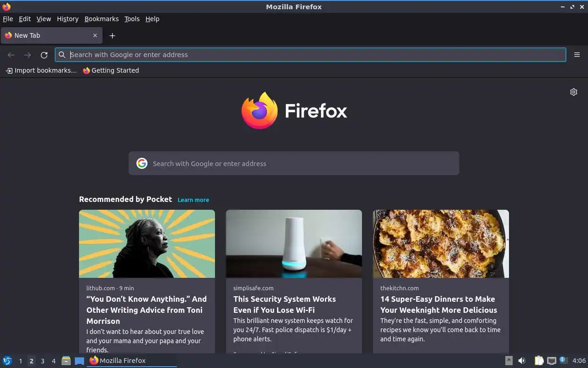Click the forward navigation arrow
The image size is (588, 368).
point(28,55)
